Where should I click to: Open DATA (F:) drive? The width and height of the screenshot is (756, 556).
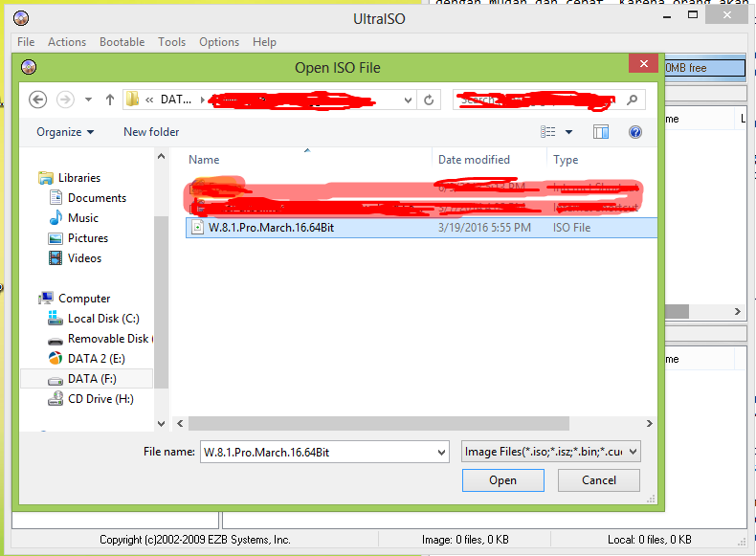point(87,379)
